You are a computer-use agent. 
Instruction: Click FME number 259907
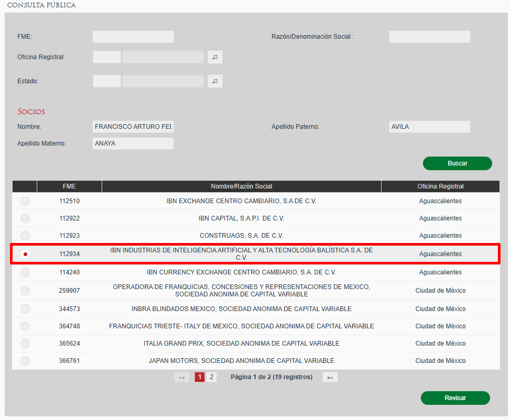tap(69, 291)
